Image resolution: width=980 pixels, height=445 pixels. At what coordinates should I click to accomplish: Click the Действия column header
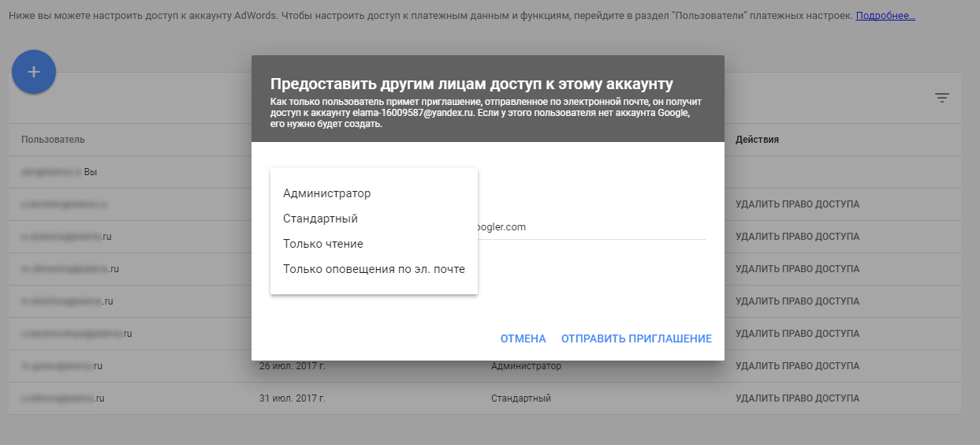click(757, 140)
